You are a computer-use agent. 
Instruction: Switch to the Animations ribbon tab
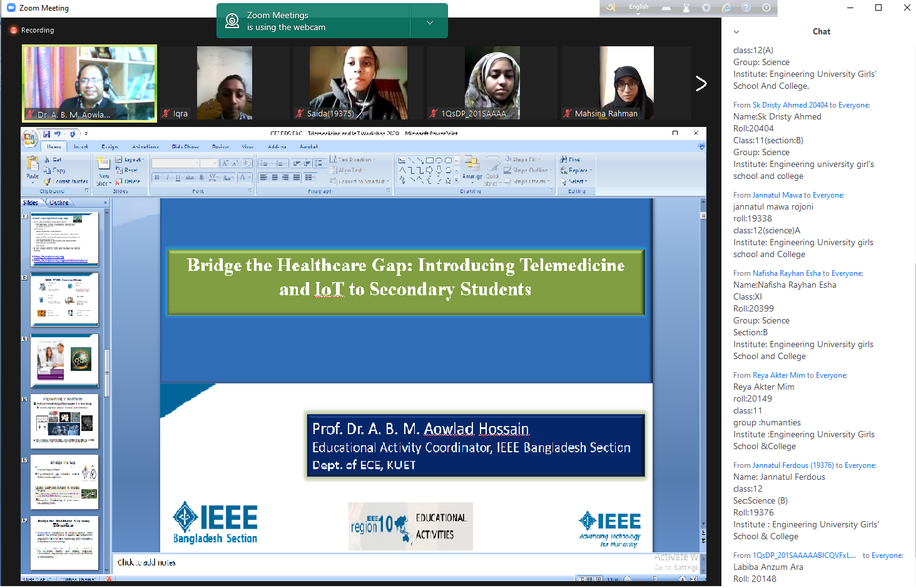(x=145, y=146)
